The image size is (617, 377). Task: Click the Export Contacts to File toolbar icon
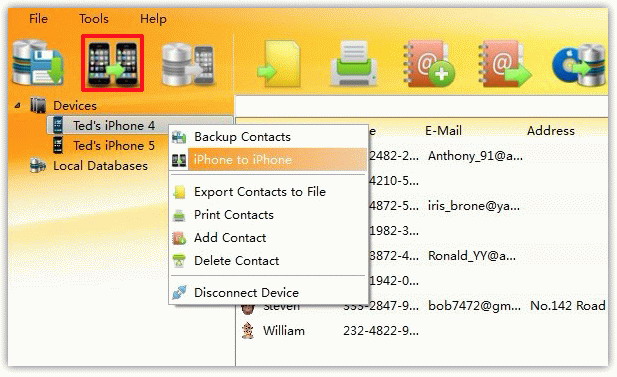click(x=279, y=64)
